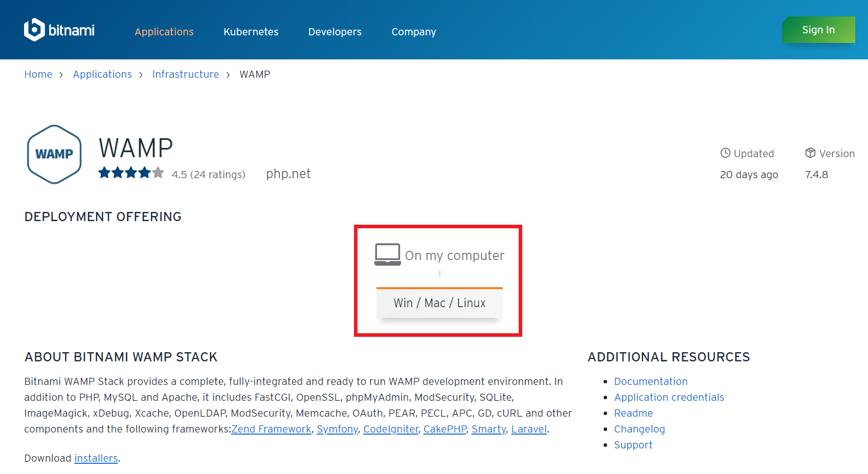Click the 20 days ago text
Image resolution: width=868 pixels, height=474 pixels.
point(749,175)
